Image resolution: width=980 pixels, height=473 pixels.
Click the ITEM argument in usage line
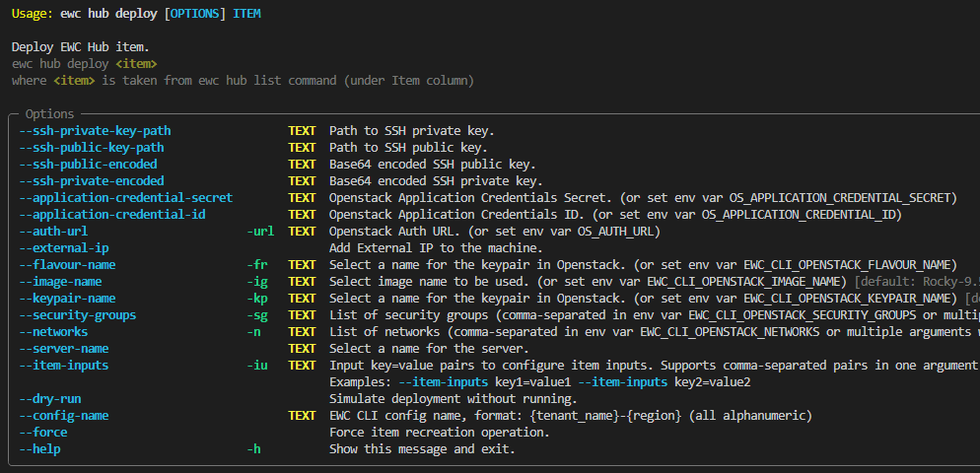coord(246,14)
